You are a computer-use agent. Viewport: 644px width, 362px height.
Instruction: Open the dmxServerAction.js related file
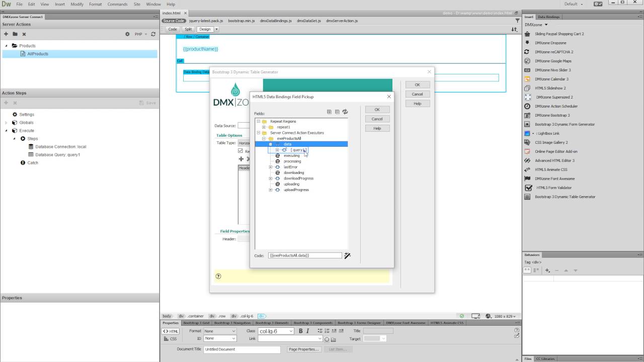coord(342,21)
